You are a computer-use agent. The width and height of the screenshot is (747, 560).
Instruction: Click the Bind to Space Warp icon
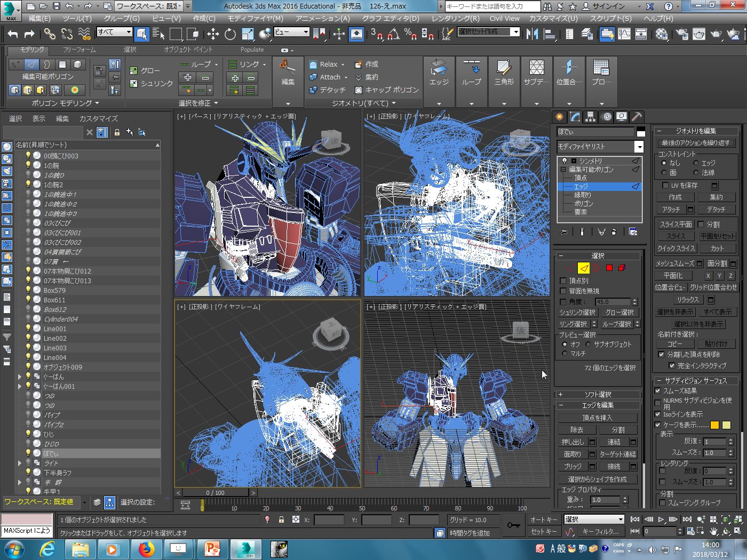(x=84, y=34)
